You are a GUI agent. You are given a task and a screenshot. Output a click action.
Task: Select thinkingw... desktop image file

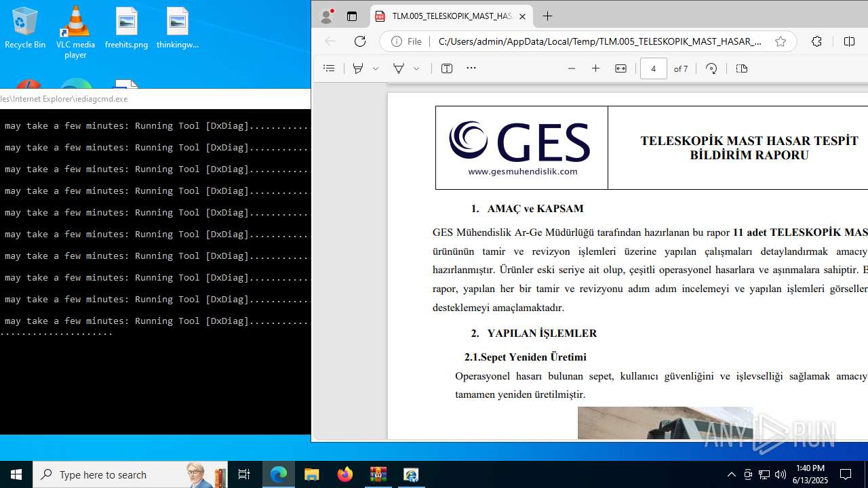pos(177,28)
